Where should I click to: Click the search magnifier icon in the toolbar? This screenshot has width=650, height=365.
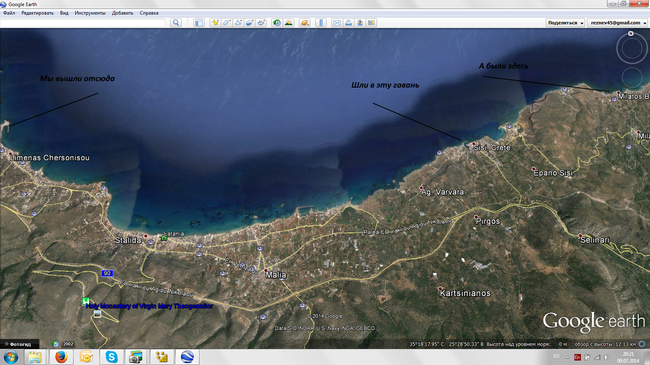[176, 23]
